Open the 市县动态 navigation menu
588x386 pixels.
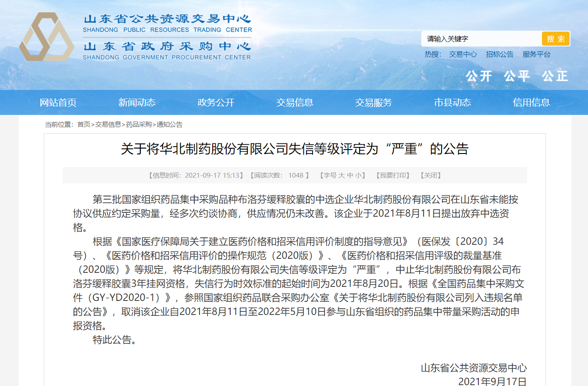(452, 102)
